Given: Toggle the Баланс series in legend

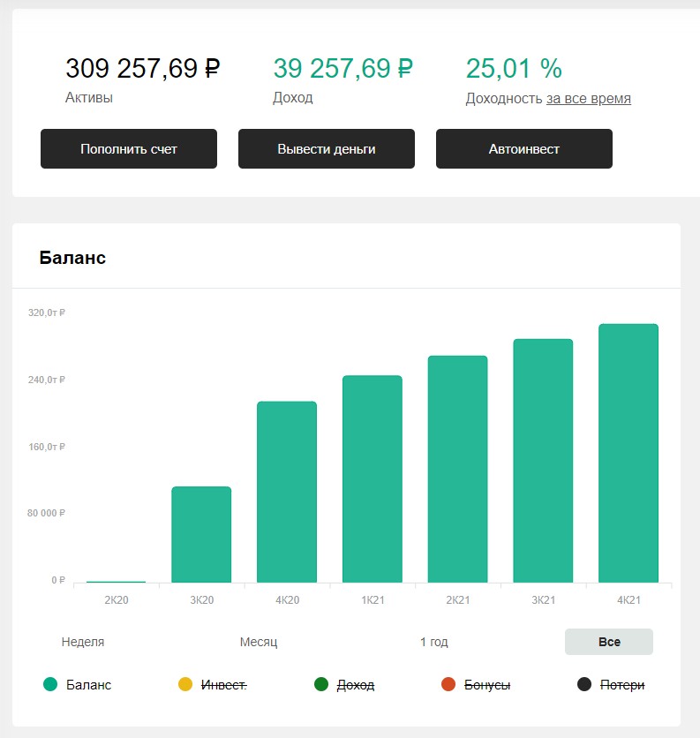Looking at the screenshot, I should pos(88,684).
